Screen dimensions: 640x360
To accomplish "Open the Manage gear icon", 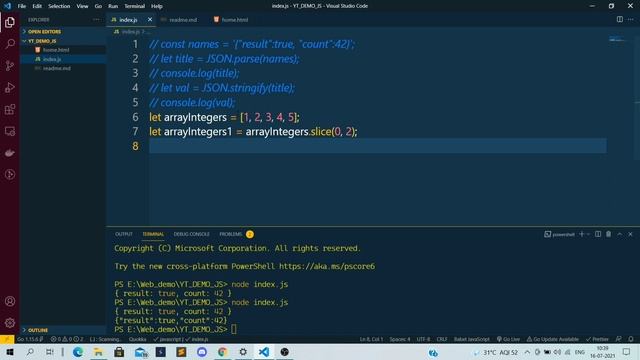I will [x=10, y=323].
